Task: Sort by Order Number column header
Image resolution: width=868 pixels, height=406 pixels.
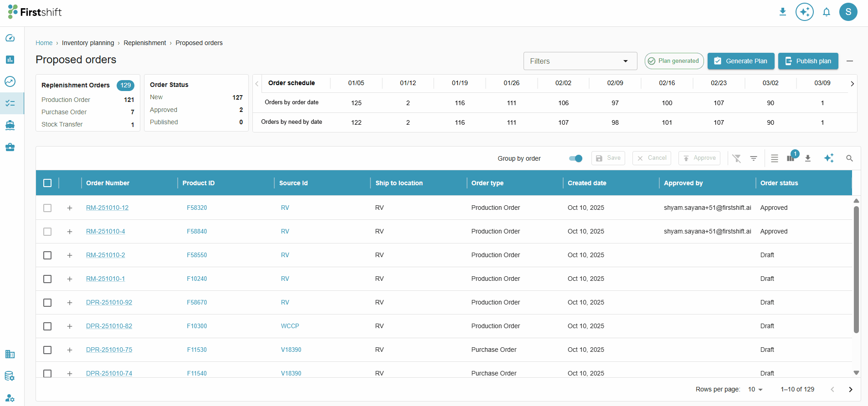Action: (108, 183)
